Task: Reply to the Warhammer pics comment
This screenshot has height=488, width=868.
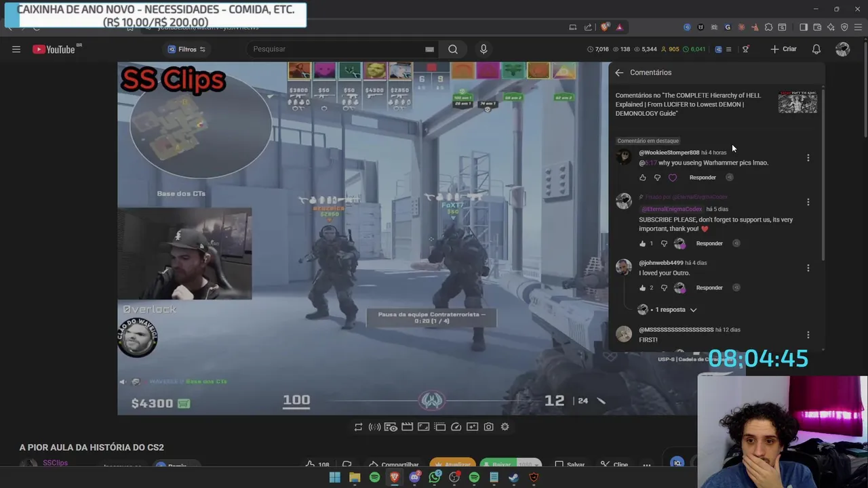Action: [x=703, y=178]
